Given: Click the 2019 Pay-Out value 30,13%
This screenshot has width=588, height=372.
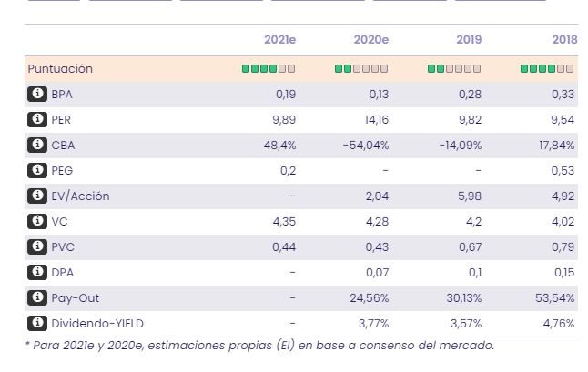Looking at the screenshot, I should pyautogui.click(x=463, y=297).
